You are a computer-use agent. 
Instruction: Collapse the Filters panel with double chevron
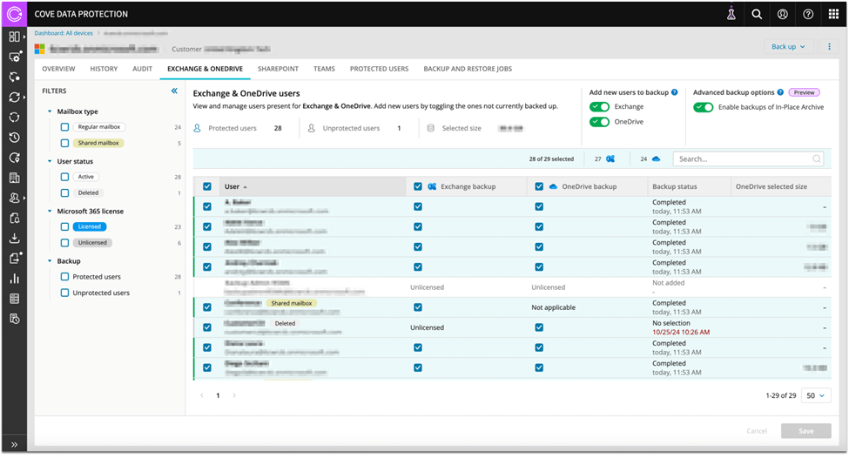tap(174, 91)
